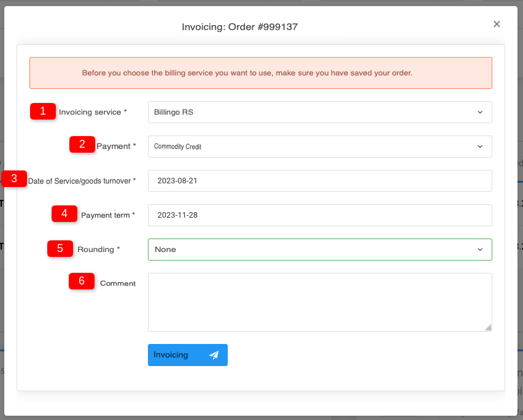Select the Payment term field showing 2023-11-28
Screen dimensions: 523x420
click(319, 215)
